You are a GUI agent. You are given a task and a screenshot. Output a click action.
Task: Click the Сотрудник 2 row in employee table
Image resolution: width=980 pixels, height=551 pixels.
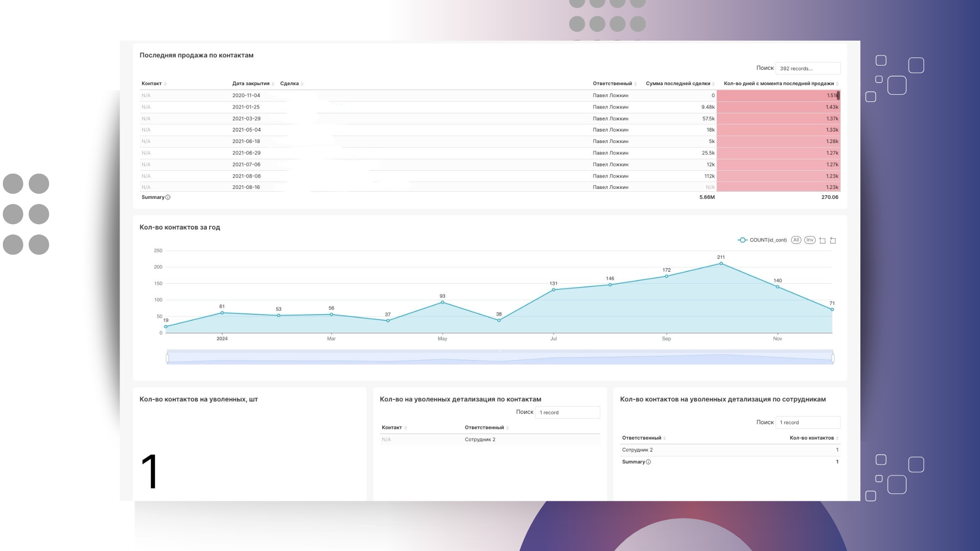click(637, 450)
